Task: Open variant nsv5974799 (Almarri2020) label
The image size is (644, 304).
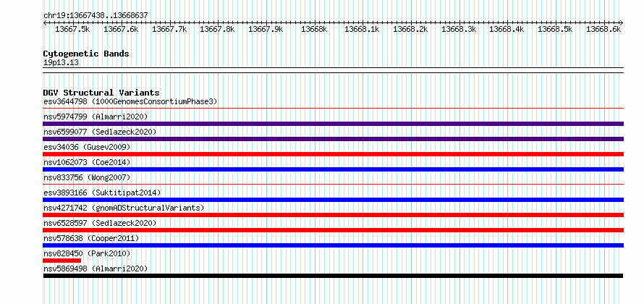Action: [x=96, y=117]
